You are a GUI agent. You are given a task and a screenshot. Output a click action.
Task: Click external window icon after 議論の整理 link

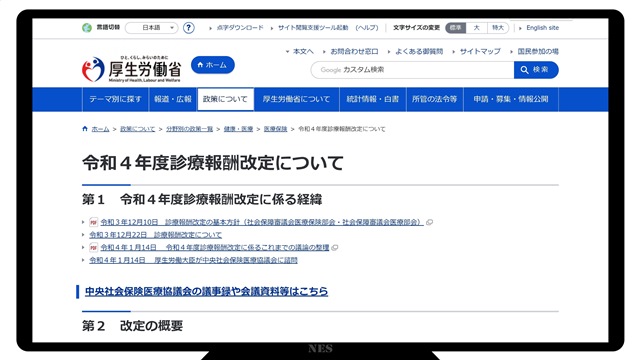(x=335, y=247)
